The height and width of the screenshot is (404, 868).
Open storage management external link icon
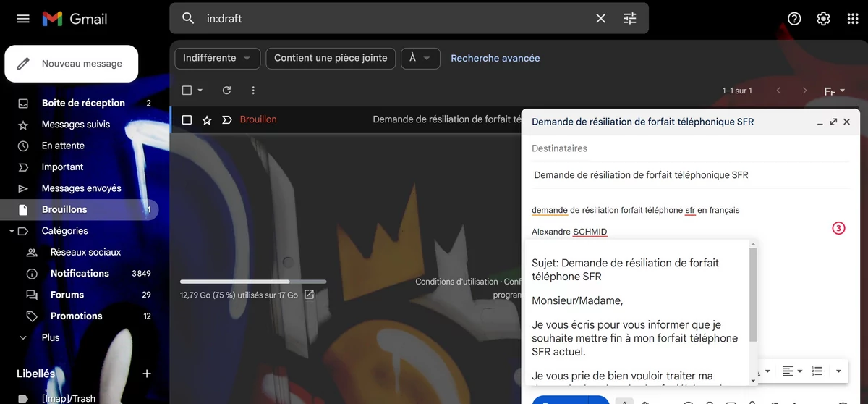tap(310, 295)
